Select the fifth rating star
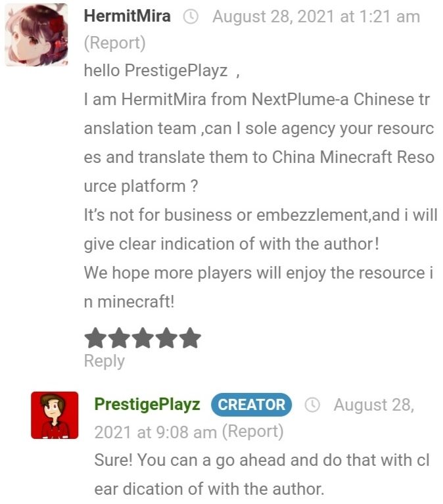This screenshot has width=443, height=504. [x=190, y=338]
